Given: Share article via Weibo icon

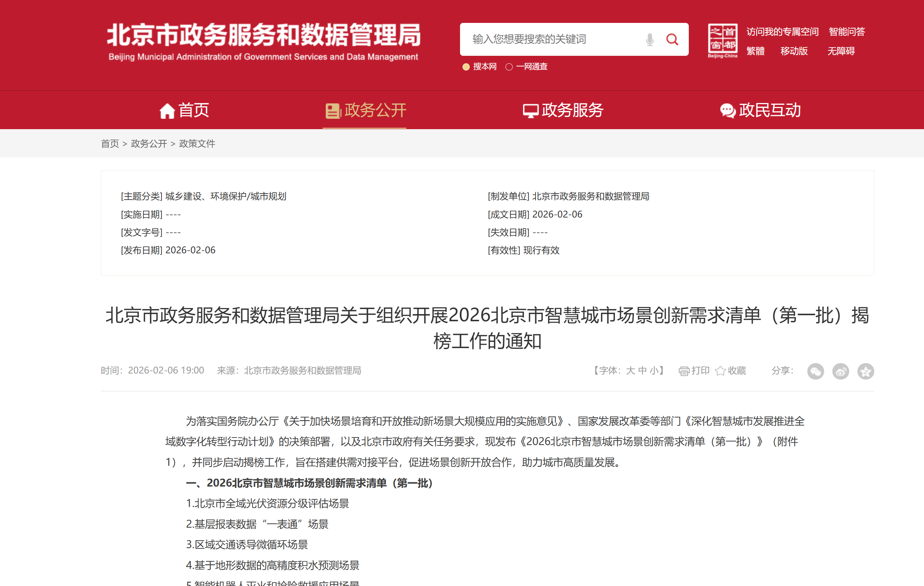Looking at the screenshot, I should pos(840,371).
